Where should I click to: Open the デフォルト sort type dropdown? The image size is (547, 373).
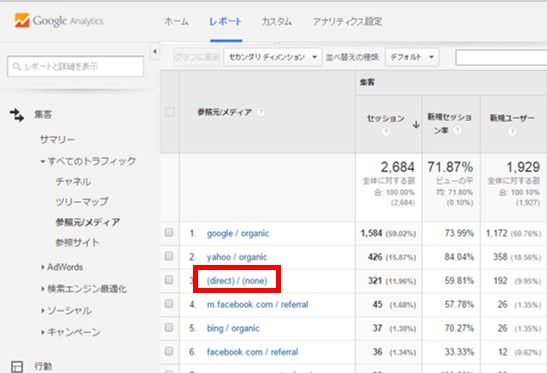pyautogui.click(x=412, y=57)
